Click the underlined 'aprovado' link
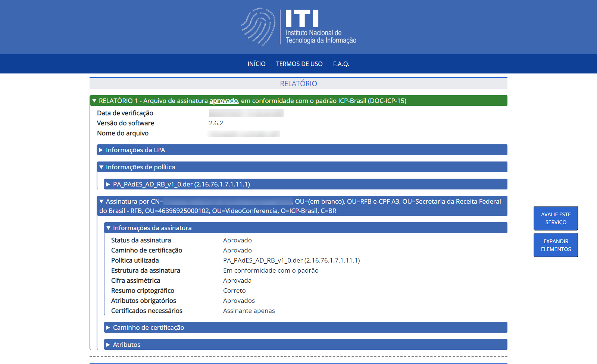The height and width of the screenshot is (364, 597). click(224, 101)
